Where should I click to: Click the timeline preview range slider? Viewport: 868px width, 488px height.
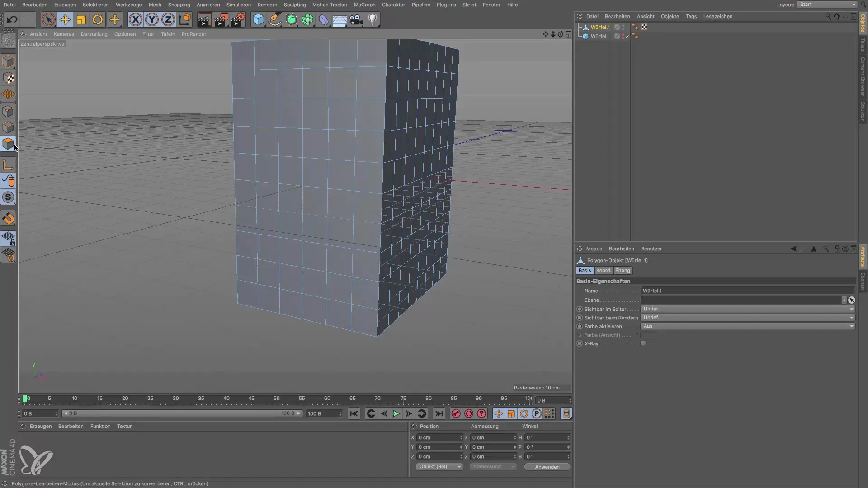coord(182,413)
